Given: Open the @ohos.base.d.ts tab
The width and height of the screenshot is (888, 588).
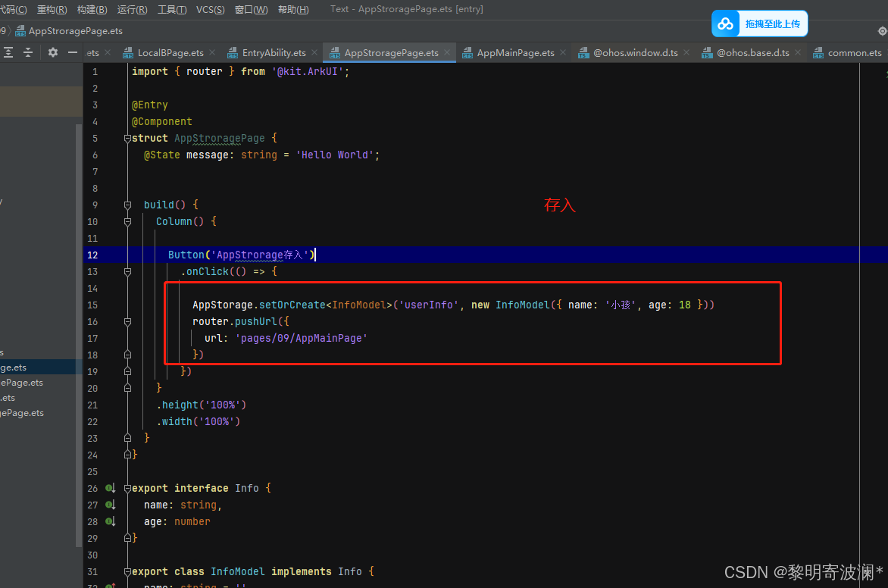Looking at the screenshot, I should tap(752, 53).
